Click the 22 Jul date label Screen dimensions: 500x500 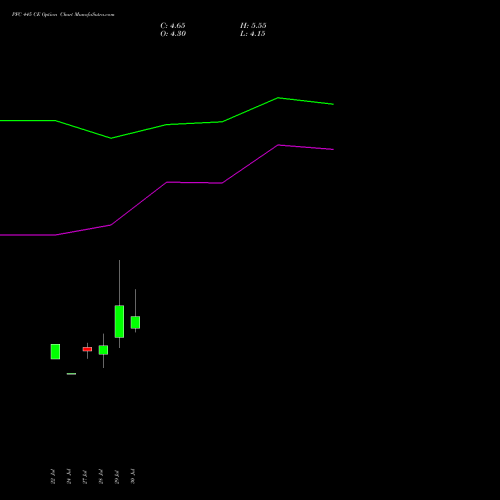(x=53, y=477)
